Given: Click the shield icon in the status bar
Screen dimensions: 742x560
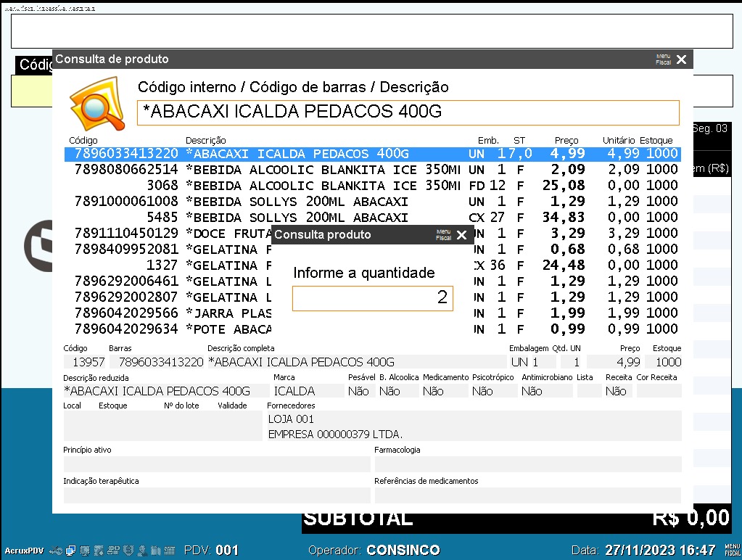Looking at the screenshot, I should click(128, 550).
